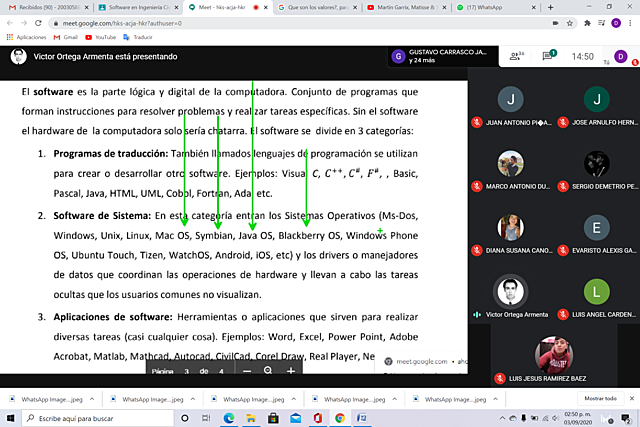Close the downloads bar
Image resolution: width=640 pixels, height=427 pixels.
(632, 398)
